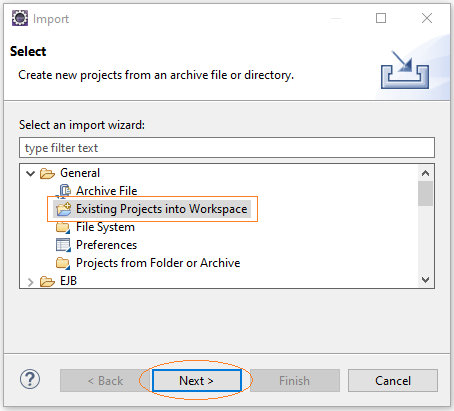Screen dimensions: 454x411
Task: Focus the type filter text field
Action: point(227,148)
